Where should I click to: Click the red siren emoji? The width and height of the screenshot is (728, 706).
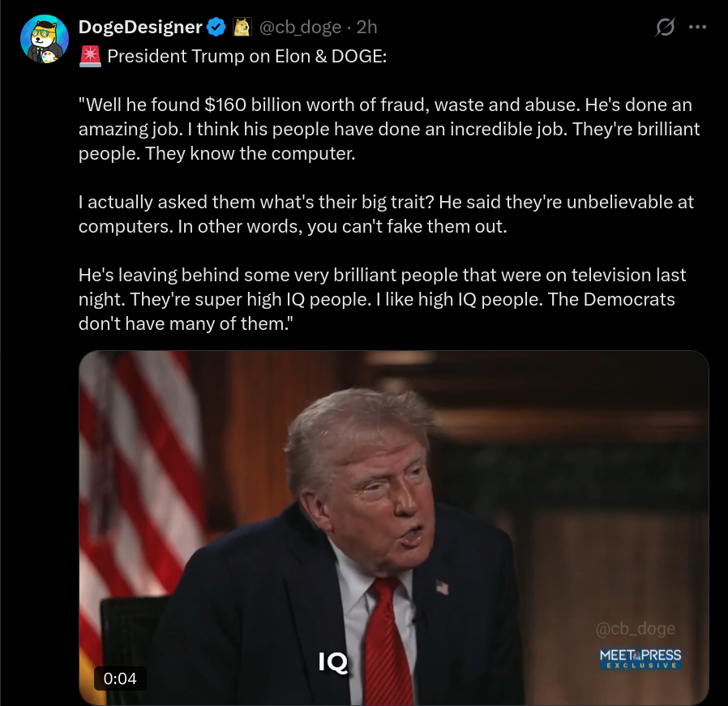(x=90, y=57)
